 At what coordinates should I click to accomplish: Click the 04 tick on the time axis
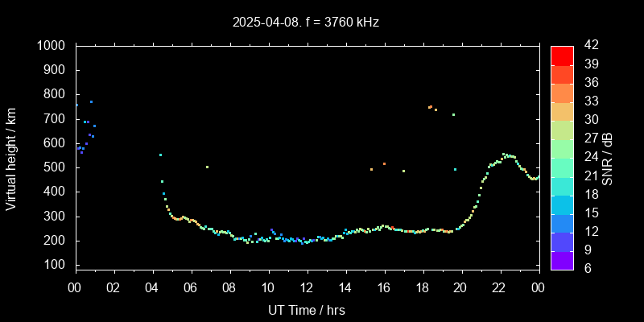click(153, 287)
